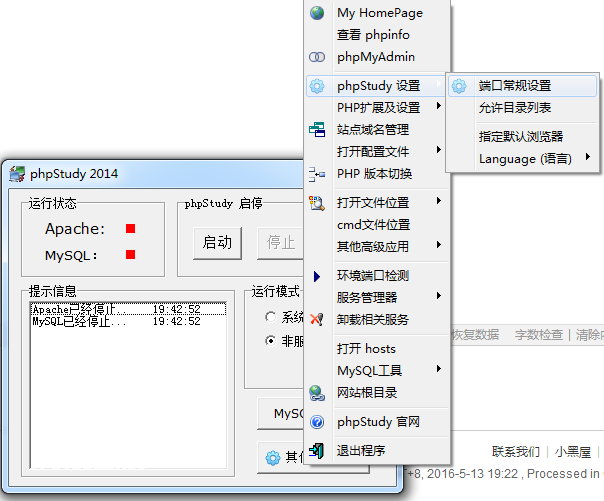Select PHP 版本切换 menu item
The height and width of the screenshot is (501, 604).
378,174
